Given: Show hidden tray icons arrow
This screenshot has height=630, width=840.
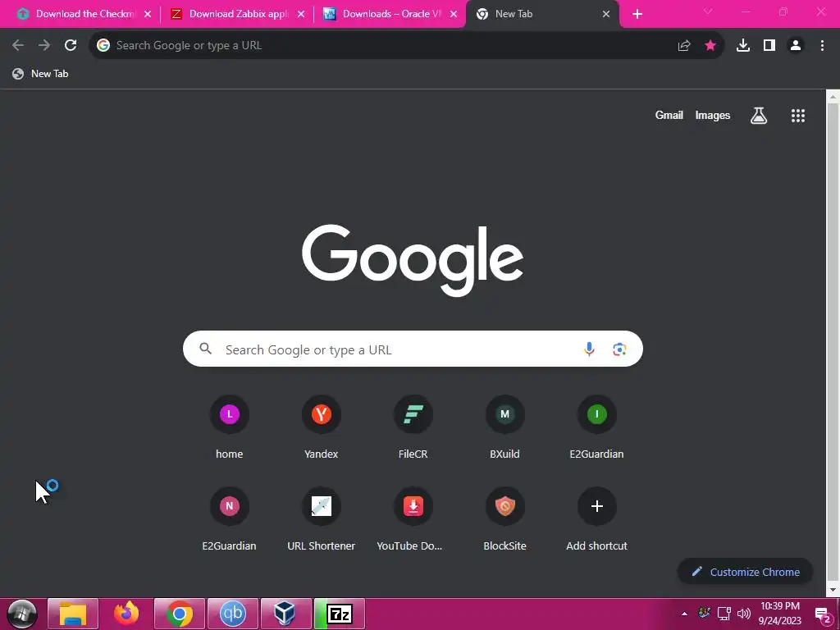Looking at the screenshot, I should 684,614.
